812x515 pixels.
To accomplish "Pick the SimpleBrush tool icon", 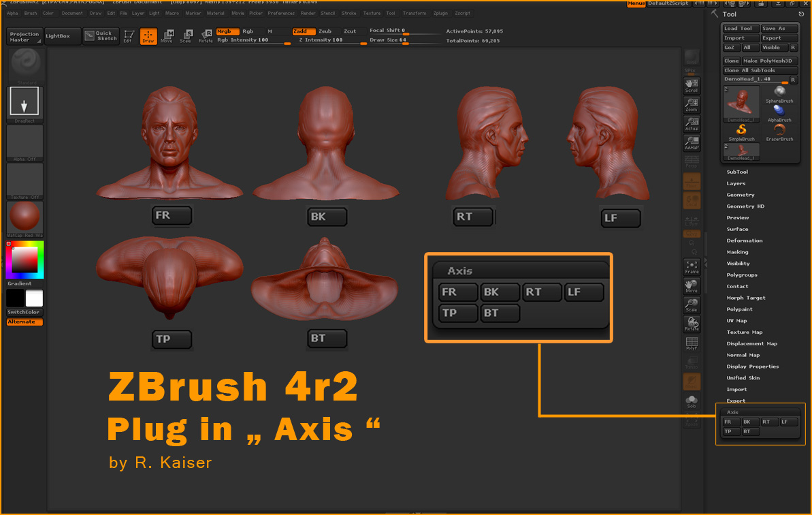I will click(x=741, y=131).
